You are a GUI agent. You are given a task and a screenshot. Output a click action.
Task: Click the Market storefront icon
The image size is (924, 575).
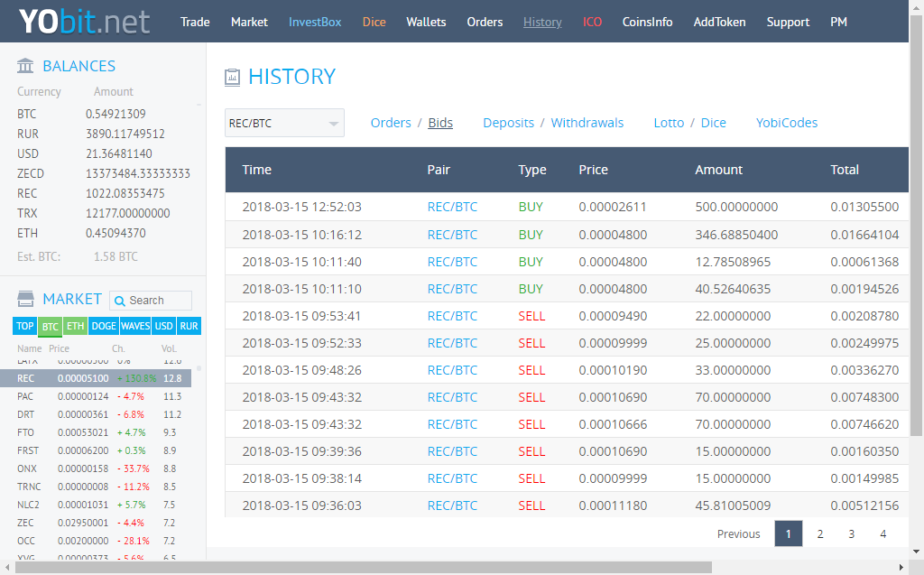(25, 299)
